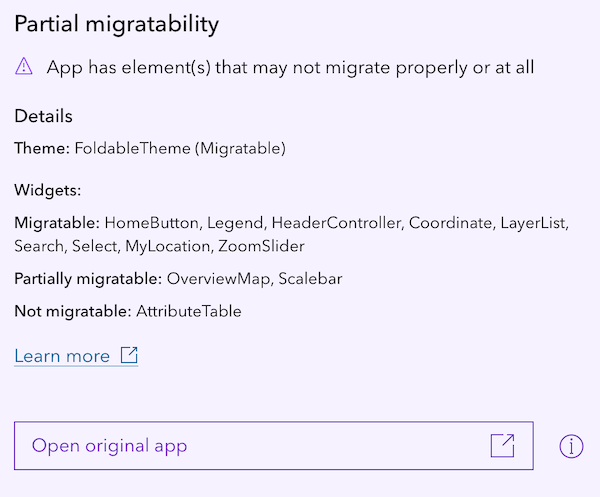
Task: Click HomeButton widget name
Action: [x=152, y=223]
